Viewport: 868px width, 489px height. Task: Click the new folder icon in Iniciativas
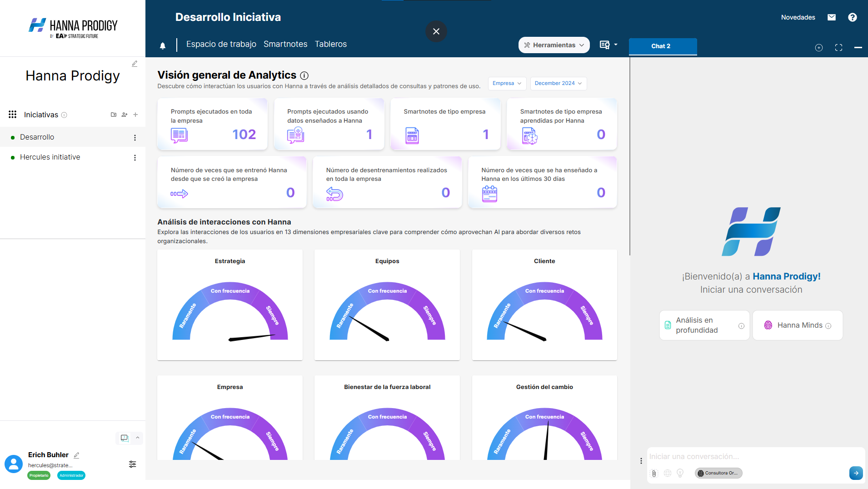114,115
